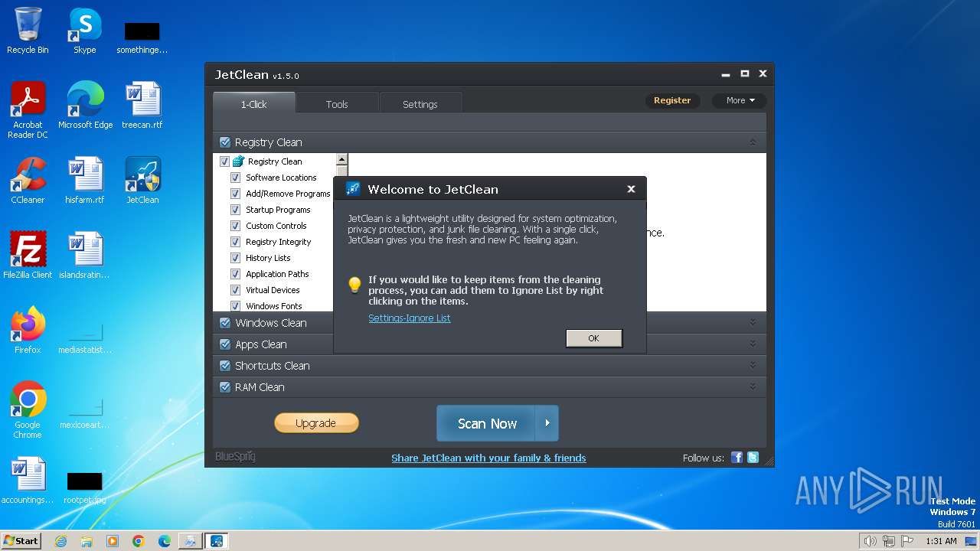The width and height of the screenshot is (980, 551).
Task: Click Chrome icon in the taskbar
Action: pos(139,541)
